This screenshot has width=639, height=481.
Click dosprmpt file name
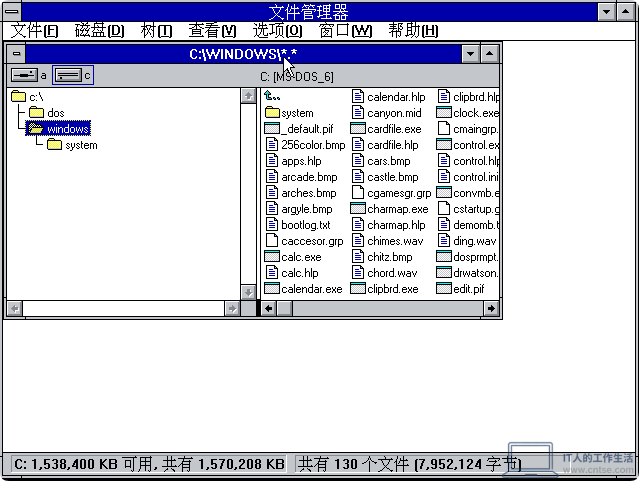click(x=476, y=257)
